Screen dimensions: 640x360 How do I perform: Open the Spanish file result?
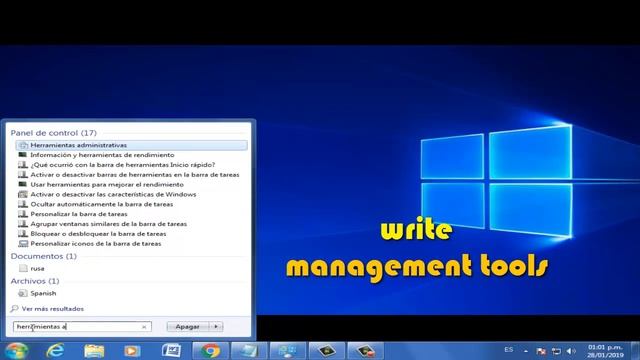[43, 293]
